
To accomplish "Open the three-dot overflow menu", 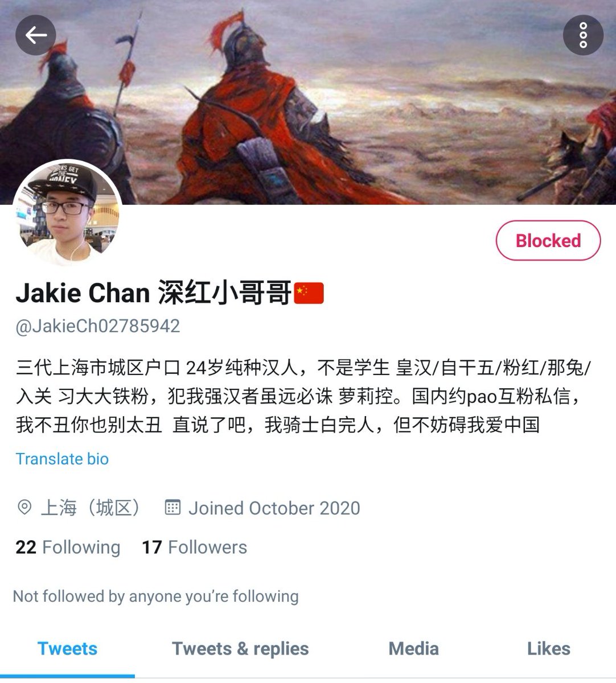I will pyautogui.click(x=583, y=35).
